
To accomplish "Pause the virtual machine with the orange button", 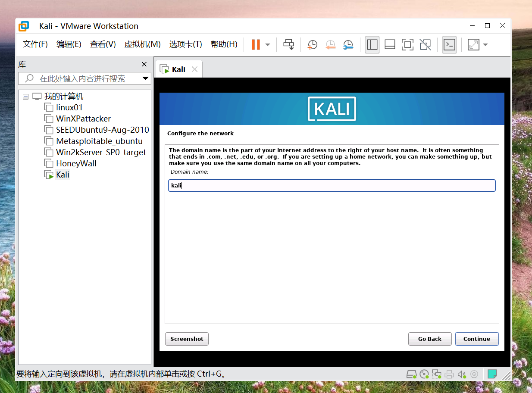I will [256, 44].
